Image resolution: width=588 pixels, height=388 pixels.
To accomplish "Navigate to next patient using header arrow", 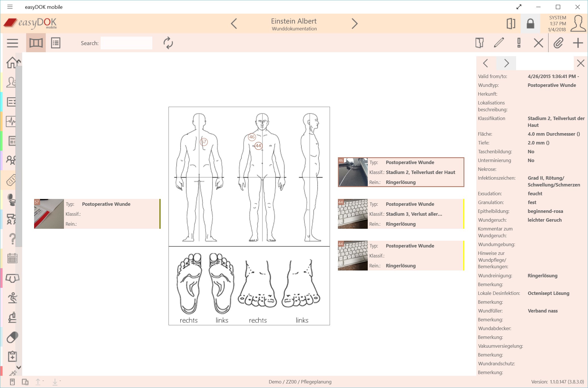I will [x=354, y=24].
